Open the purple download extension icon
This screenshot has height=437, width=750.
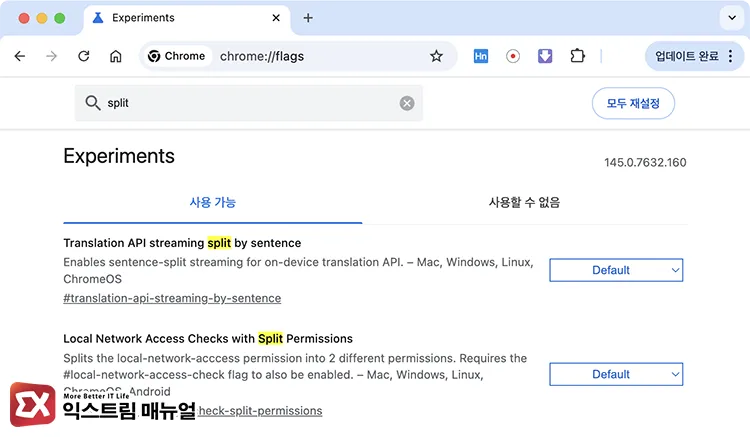[545, 56]
